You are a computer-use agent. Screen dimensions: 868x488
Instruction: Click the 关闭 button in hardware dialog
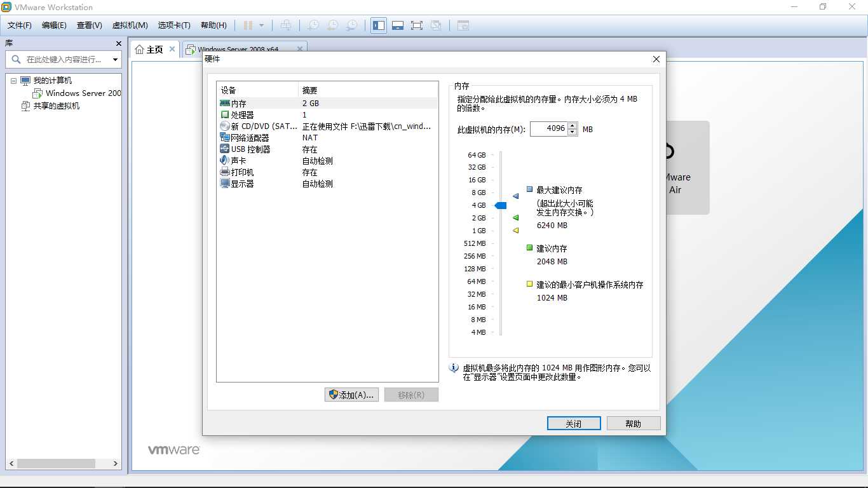(x=574, y=423)
